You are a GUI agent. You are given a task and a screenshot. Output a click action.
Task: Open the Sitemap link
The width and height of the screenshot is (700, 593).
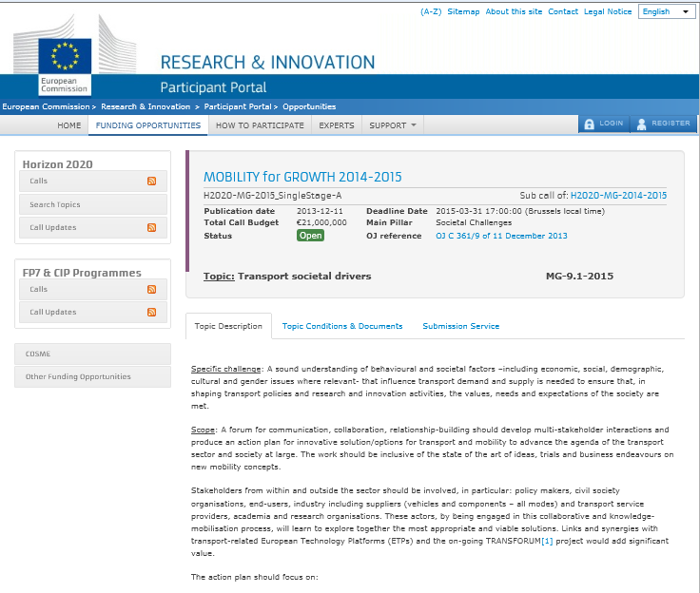(463, 11)
